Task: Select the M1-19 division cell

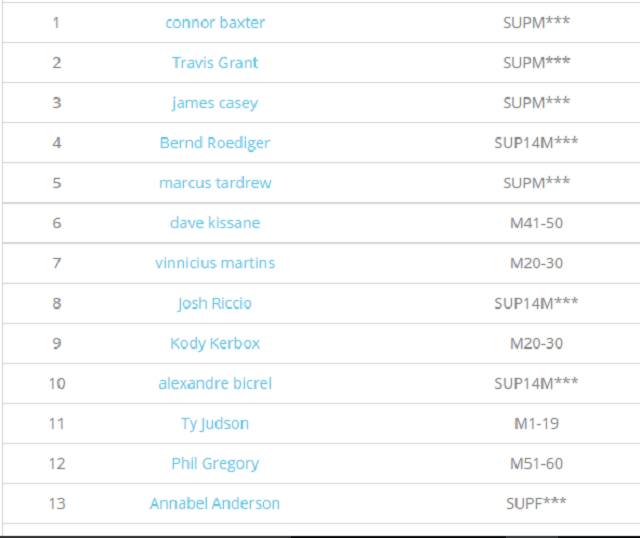Action: (537, 423)
